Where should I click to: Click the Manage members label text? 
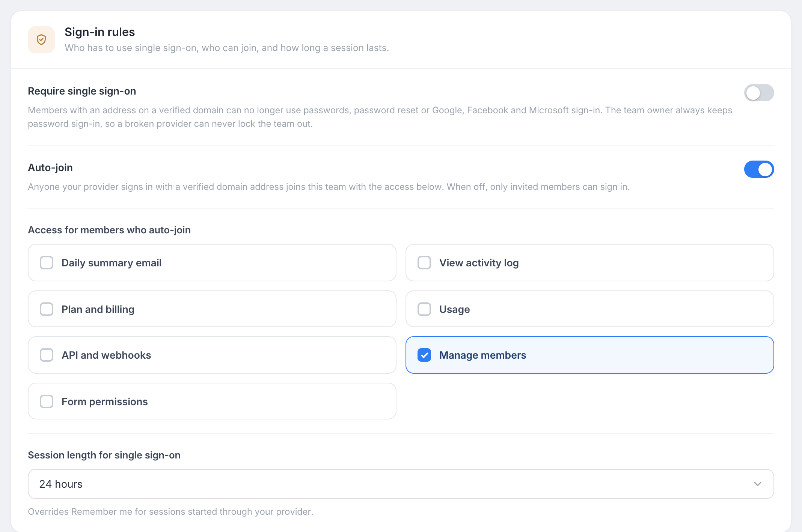[482, 355]
